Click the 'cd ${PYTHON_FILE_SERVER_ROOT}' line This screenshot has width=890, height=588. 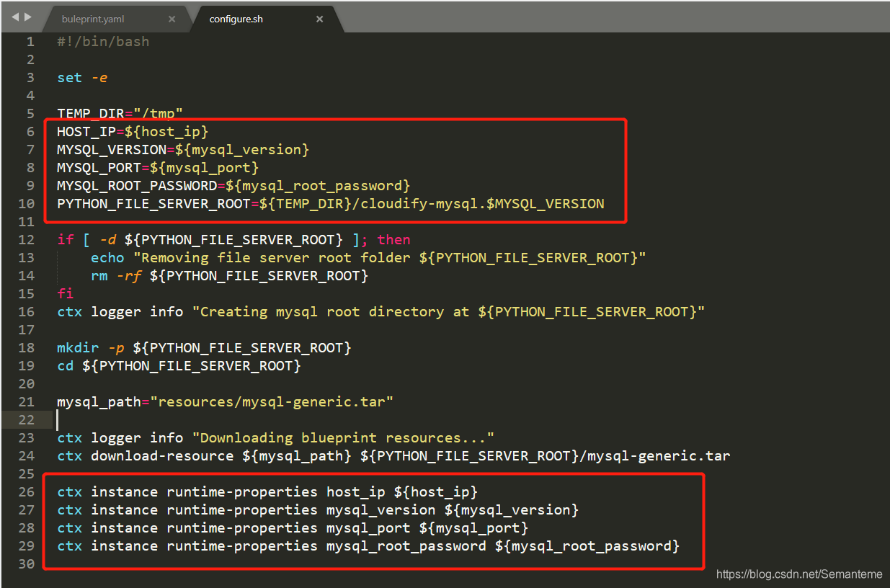click(179, 366)
